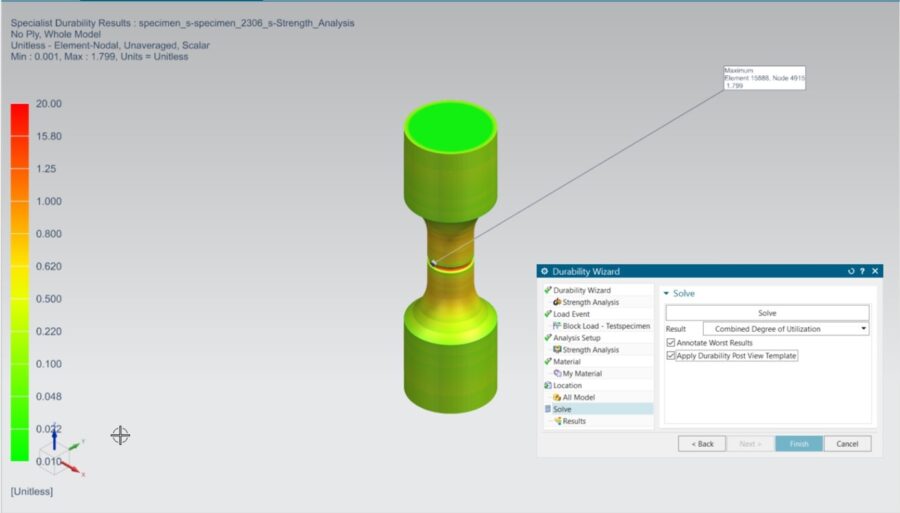
Task: Click the All Model location icon
Action: [556, 397]
